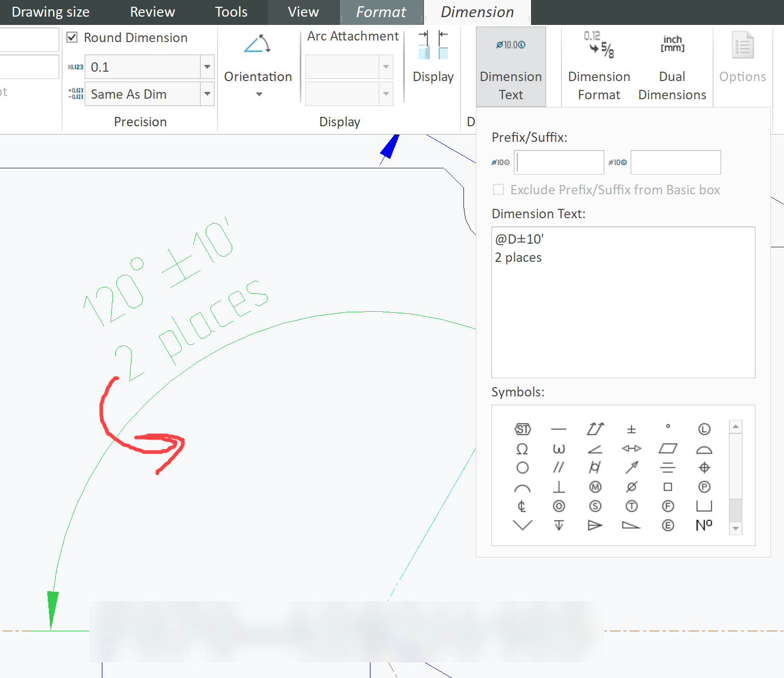
Task: Insert the degree symbol
Action: point(668,429)
